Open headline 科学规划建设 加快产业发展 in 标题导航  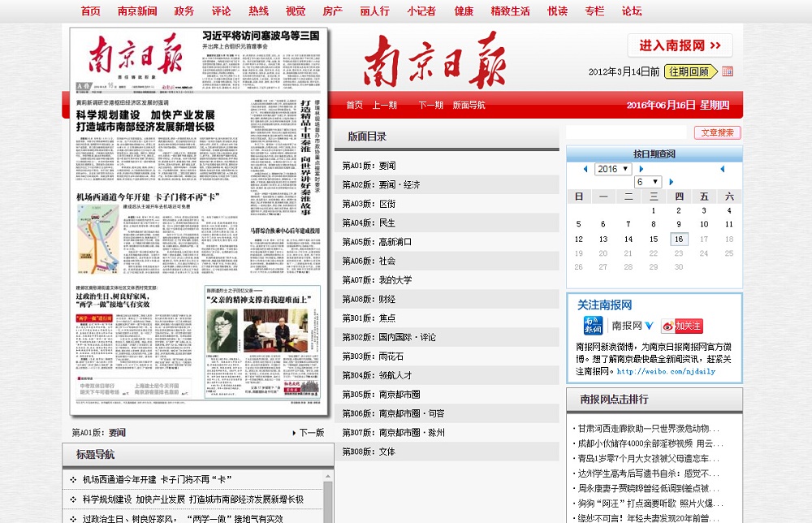193,499
